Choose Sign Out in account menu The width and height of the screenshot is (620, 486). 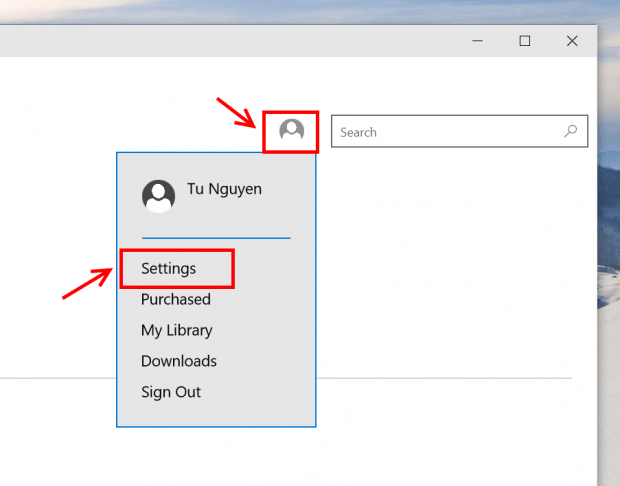(171, 392)
